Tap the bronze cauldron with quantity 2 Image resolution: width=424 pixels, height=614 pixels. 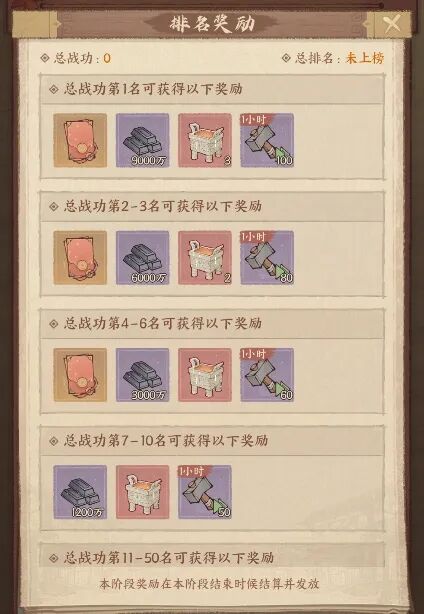205,258
